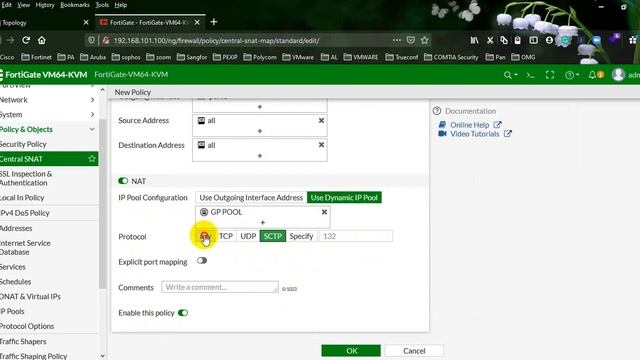The image size is (640, 360).
Task: Choose TCP protocol
Action: (226, 236)
